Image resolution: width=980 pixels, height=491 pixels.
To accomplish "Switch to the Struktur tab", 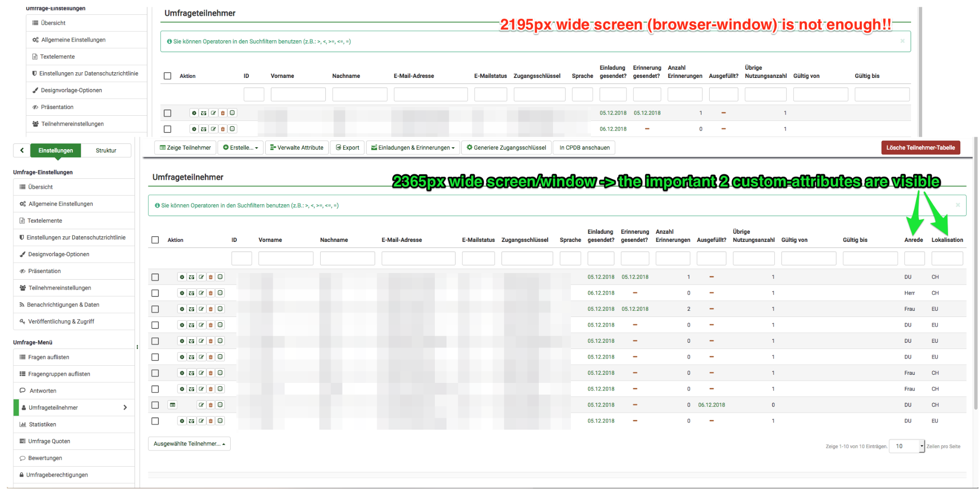I will coord(106,151).
